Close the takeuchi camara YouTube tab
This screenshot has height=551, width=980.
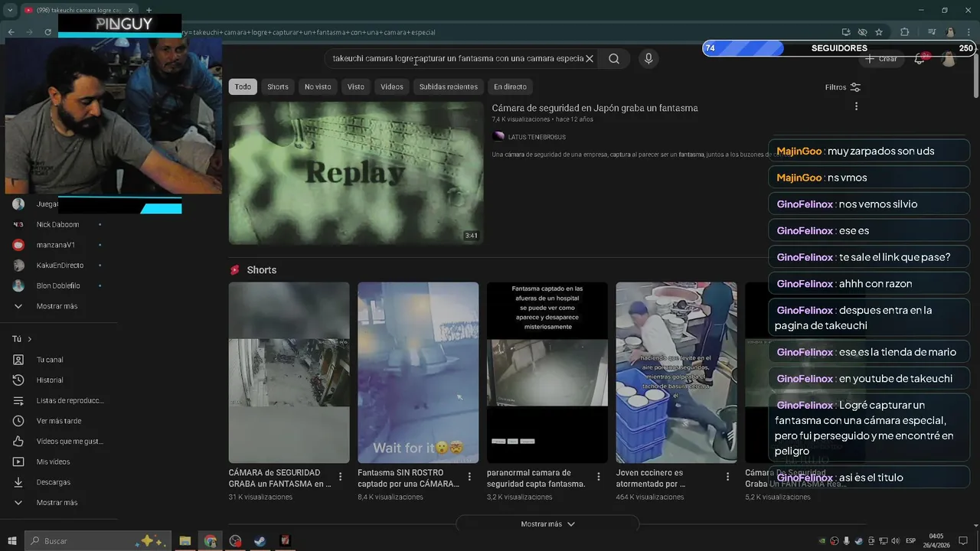(130, 10)
